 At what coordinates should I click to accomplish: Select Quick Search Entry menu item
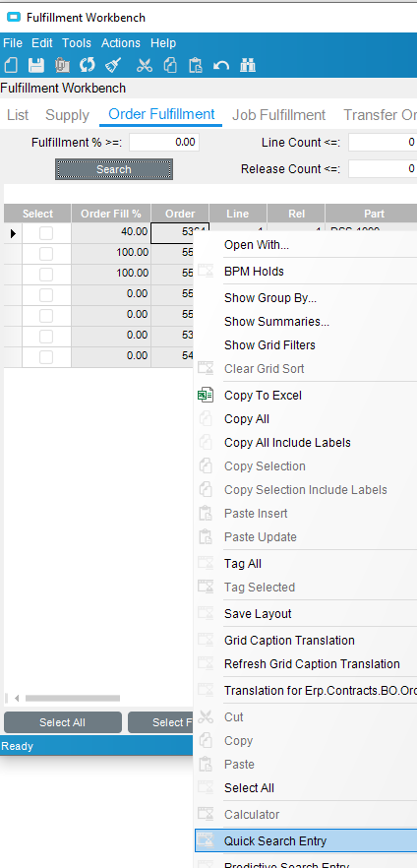click(x=274, y=840)
